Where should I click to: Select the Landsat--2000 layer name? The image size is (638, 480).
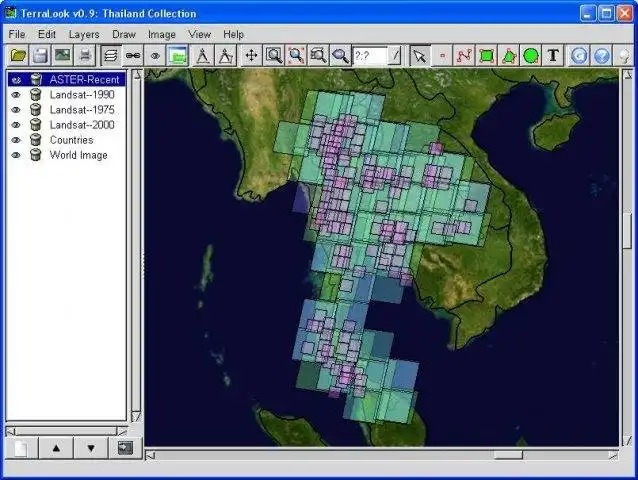[82, 125]
